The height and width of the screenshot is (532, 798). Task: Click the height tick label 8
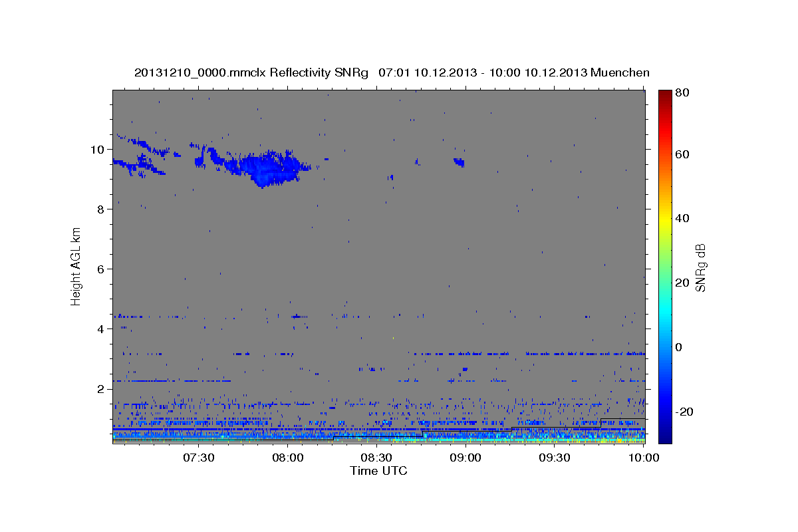pos(101,209)
